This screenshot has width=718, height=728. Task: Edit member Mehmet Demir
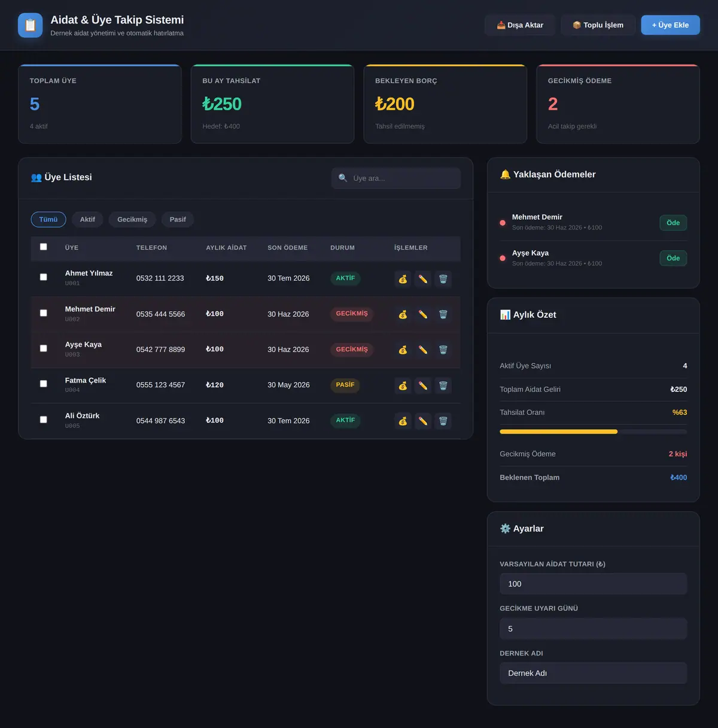pyautogui.click(x=423, y=314)
